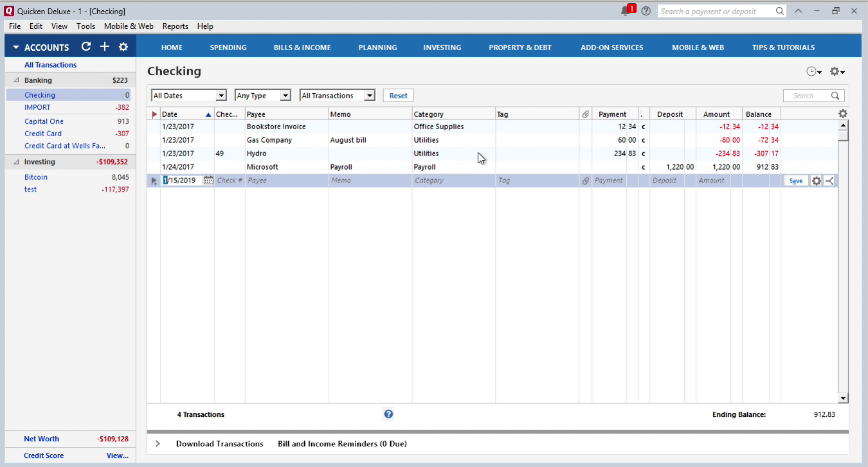This screenshot has width=868, height=467.
Task: Open the notifications bell icon
Action: tap(626, 11)
